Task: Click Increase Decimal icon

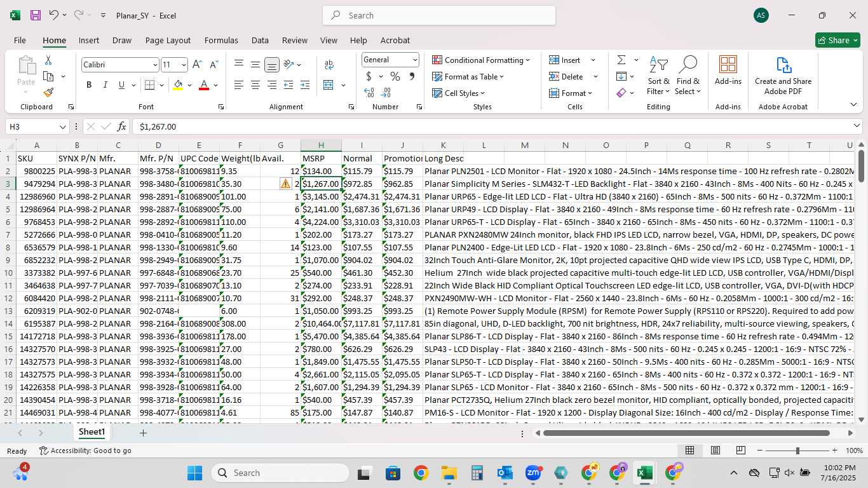Action: pyautogui.click(x=369, y=92)
